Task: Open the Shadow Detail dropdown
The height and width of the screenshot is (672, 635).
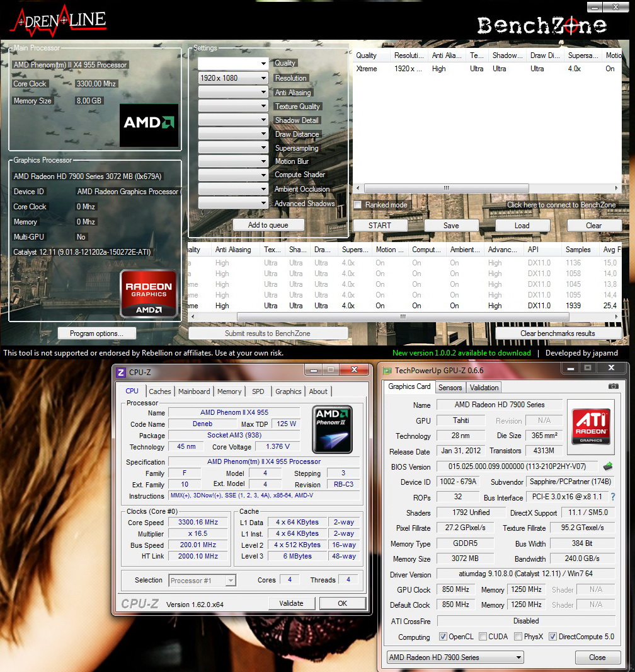Action: [x=233, y=120]
